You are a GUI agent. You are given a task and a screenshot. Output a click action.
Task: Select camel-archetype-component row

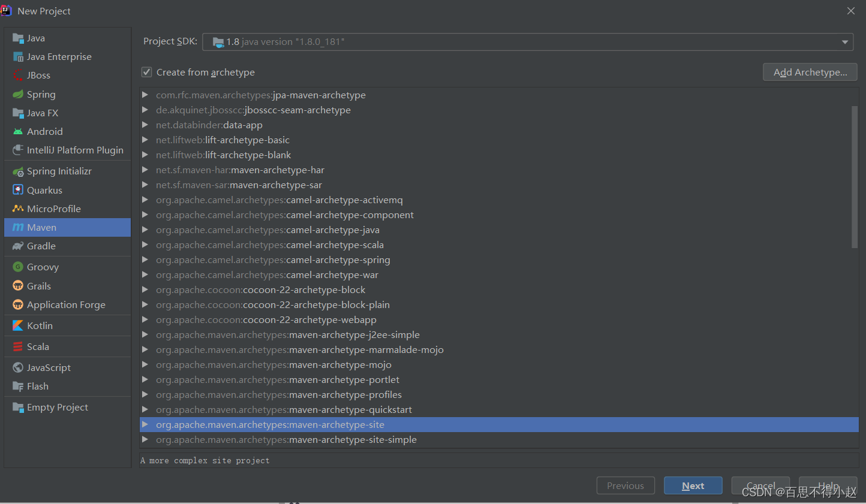(499, 215)
